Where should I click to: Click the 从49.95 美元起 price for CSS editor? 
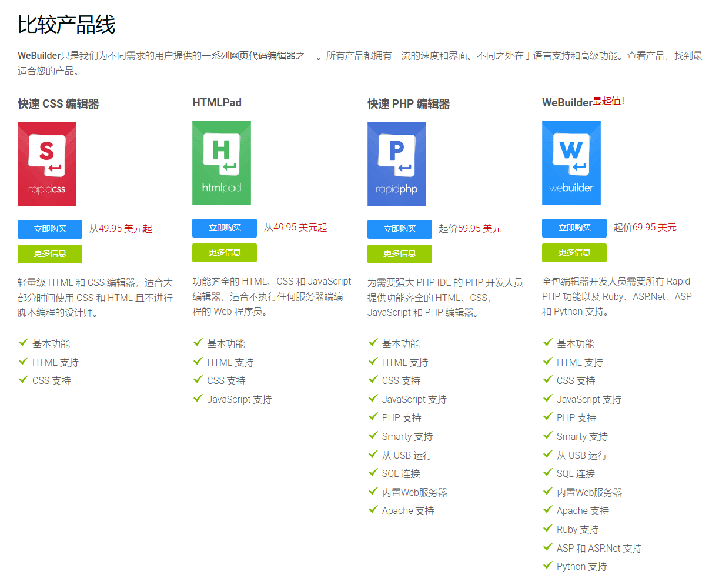[x=121, y=229]
